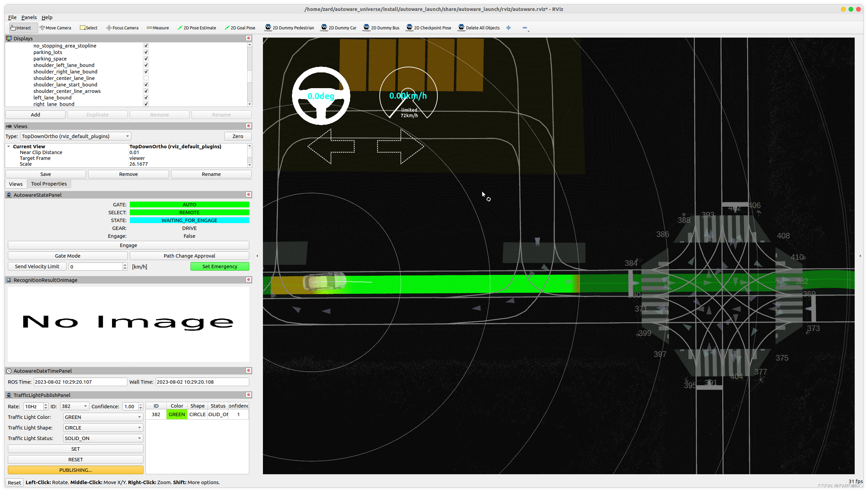
Task: Switch to the Tool Properties tab
Action: coord(49,184)
